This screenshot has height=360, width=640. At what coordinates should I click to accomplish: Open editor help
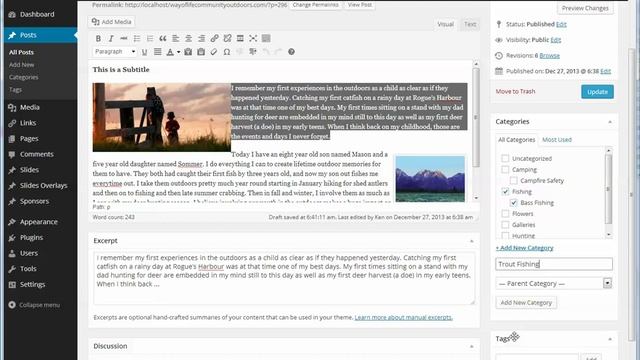click(291, 52)
